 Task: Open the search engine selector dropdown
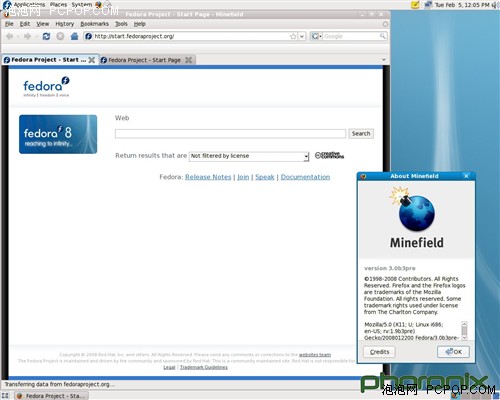[x=316, y=36]
